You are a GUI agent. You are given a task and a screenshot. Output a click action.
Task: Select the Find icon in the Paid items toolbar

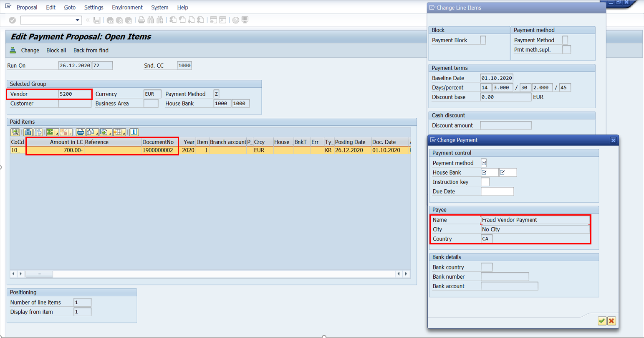point(28,132)
